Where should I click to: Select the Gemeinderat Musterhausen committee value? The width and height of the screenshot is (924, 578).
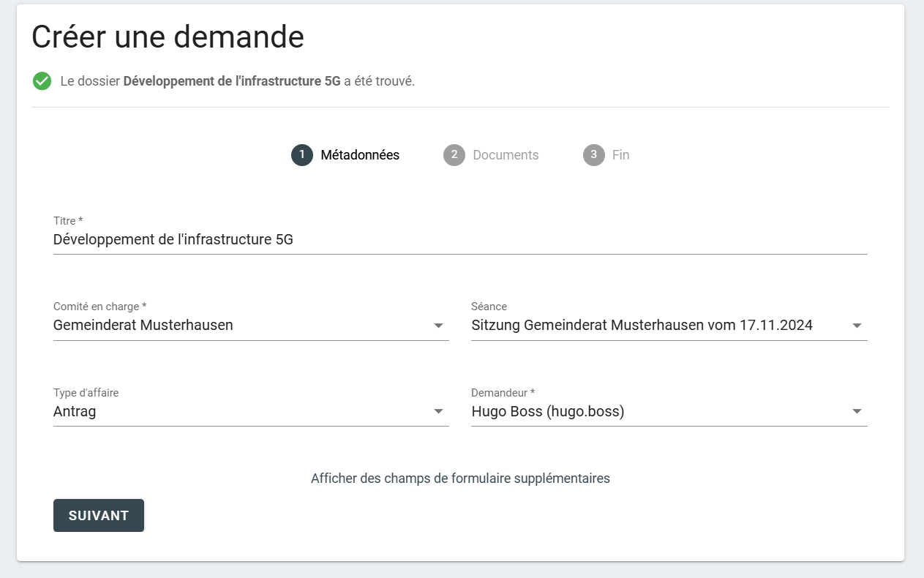[143, 326]
